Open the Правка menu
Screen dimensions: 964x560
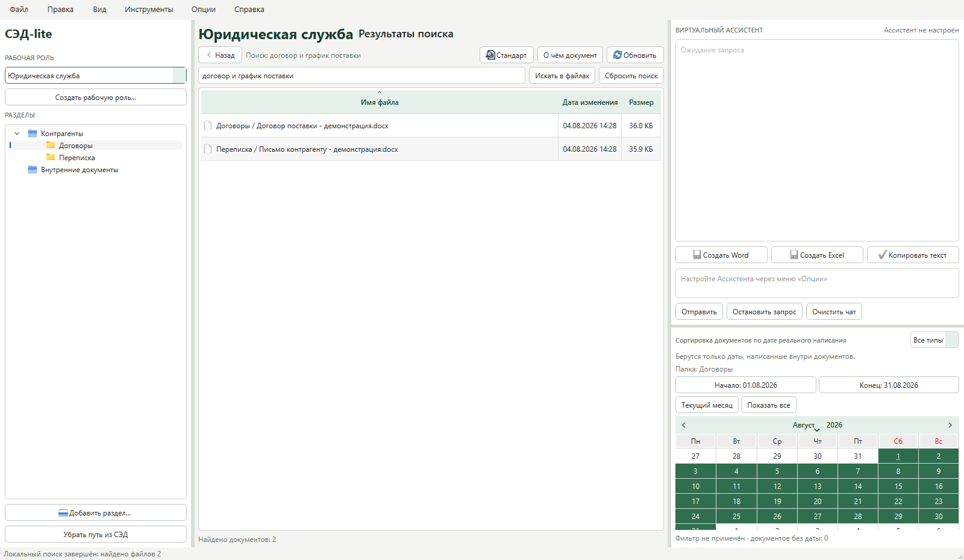point(60,10)
